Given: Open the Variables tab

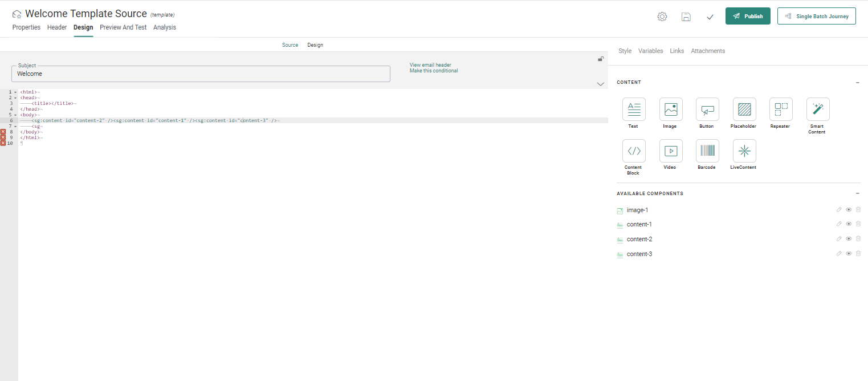Looking at the screenshot, I should (x=650, y=51).
